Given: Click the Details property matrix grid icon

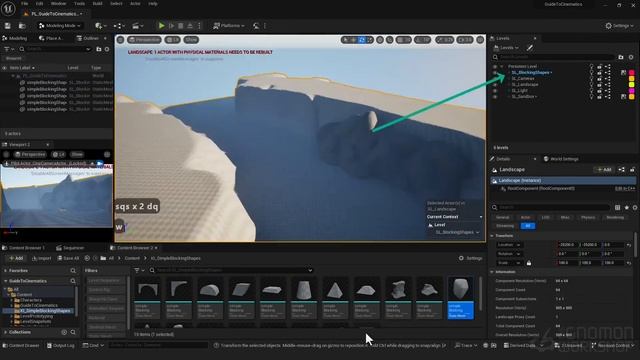Looking at the screenshot, I should pos(618,207).
